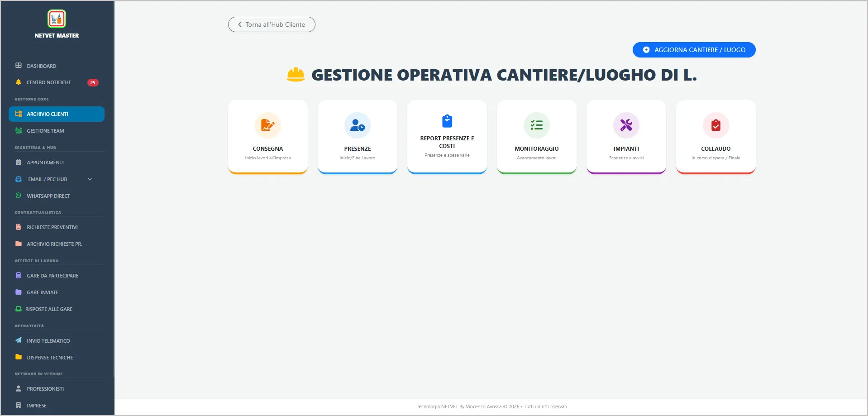Open Risposte alle Gare menu item
Image resolution: width=868 pixels, height=416 pixels.
[x=57, y=309]
